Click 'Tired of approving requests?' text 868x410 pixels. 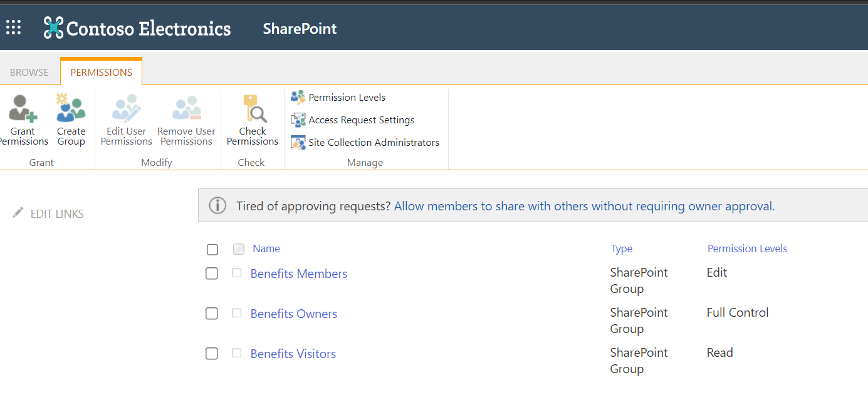(313, 206)
